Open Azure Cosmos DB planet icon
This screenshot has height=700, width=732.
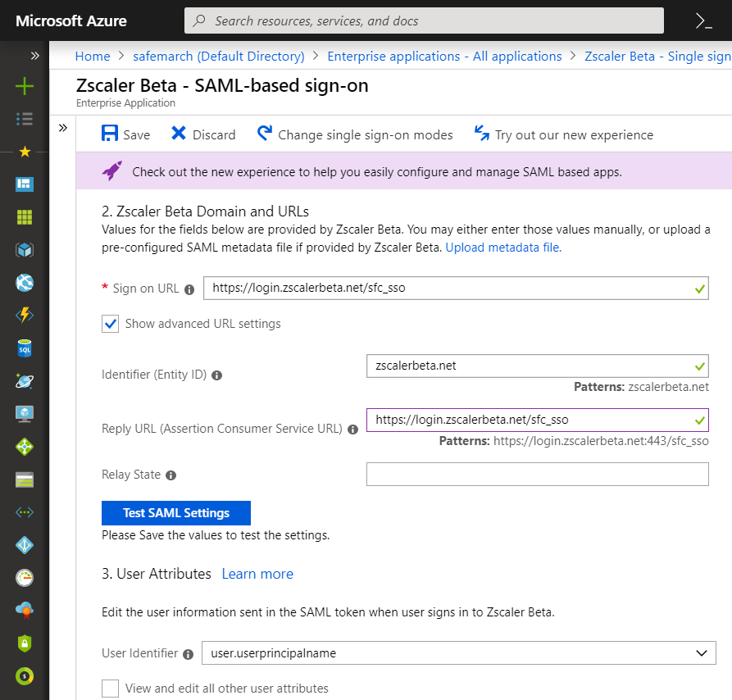25,381
